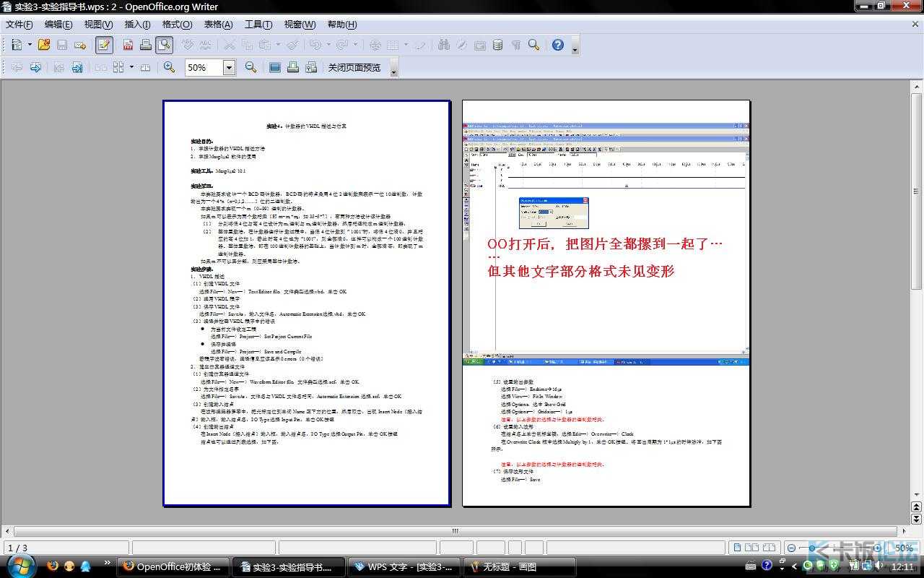
Task: Click the New document icon
Action: [16, 45]
